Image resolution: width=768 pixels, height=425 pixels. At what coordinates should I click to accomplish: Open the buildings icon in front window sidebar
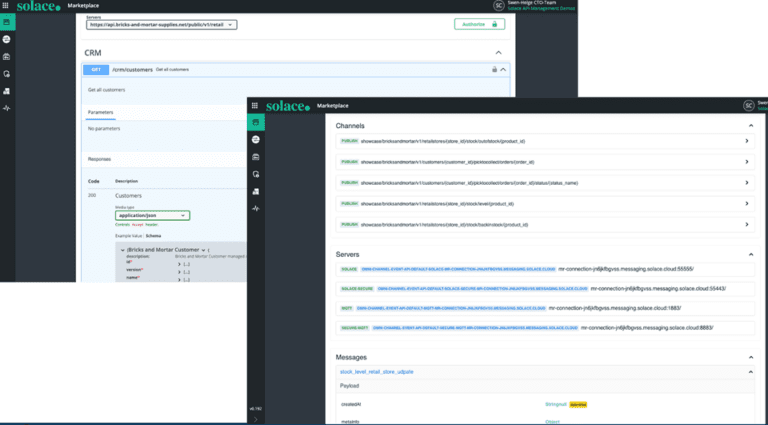pos(256,191)
